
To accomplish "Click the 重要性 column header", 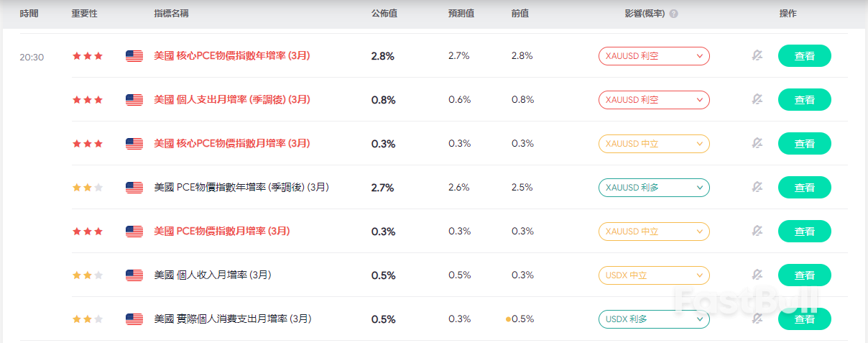I will [x=86, y=14].
